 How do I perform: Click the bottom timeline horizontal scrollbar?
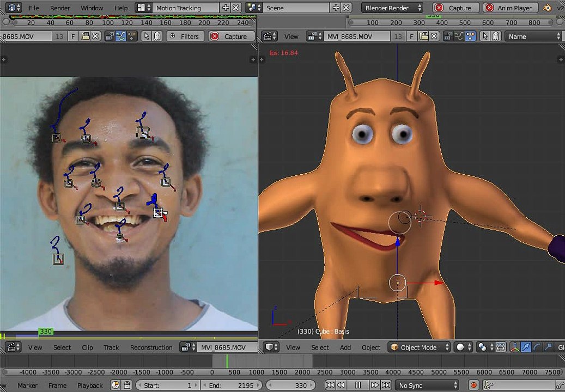282,372
